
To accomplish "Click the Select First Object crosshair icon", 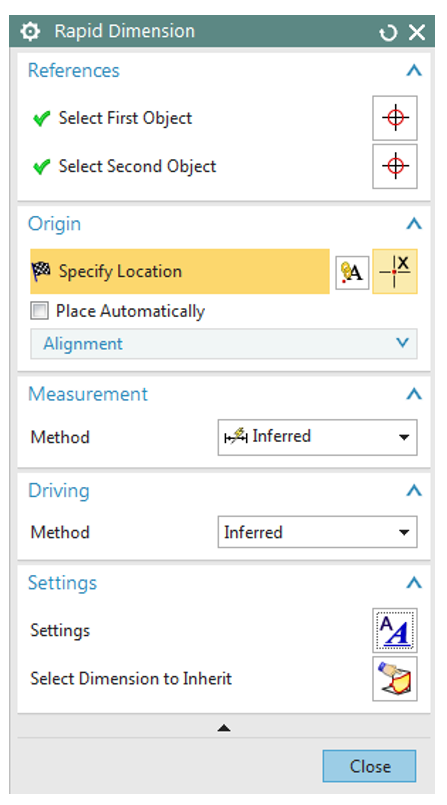I will click(x=395, y=118).
